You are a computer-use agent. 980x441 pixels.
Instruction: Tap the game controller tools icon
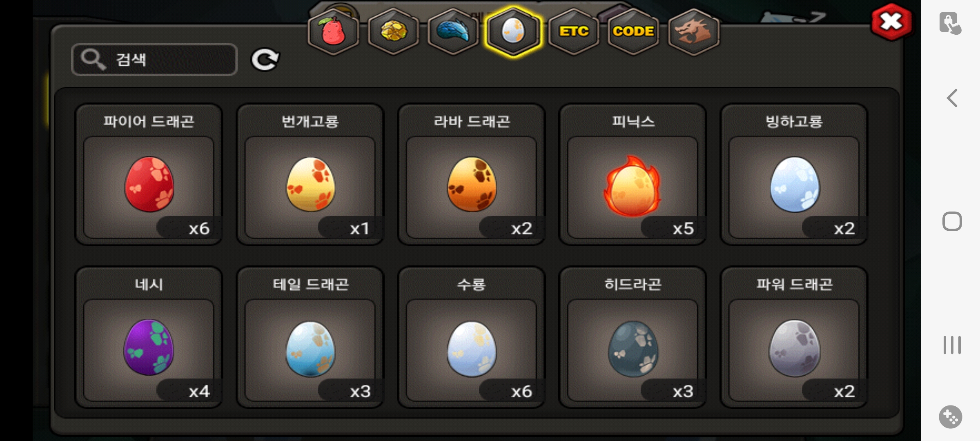(951, 417)
